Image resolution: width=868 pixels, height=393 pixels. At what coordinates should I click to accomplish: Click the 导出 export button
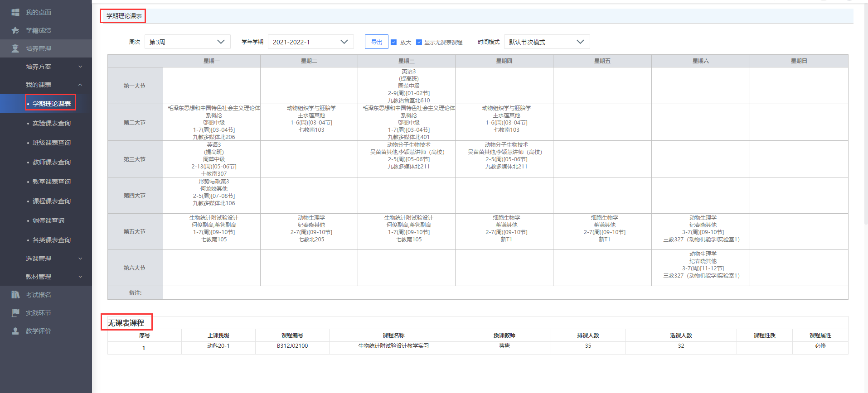coord(376,42)
